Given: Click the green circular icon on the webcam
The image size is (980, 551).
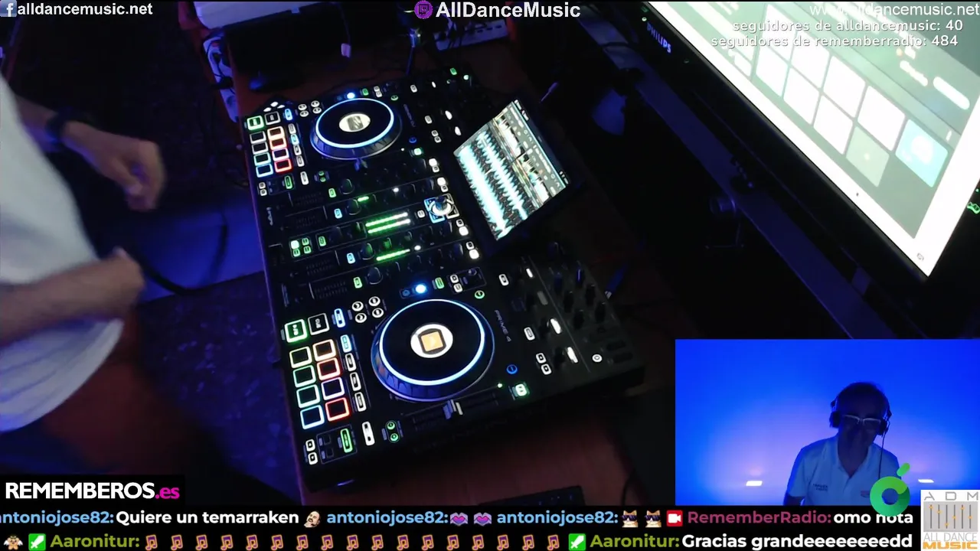Looking at the screenshot, I should click(890, 496).
